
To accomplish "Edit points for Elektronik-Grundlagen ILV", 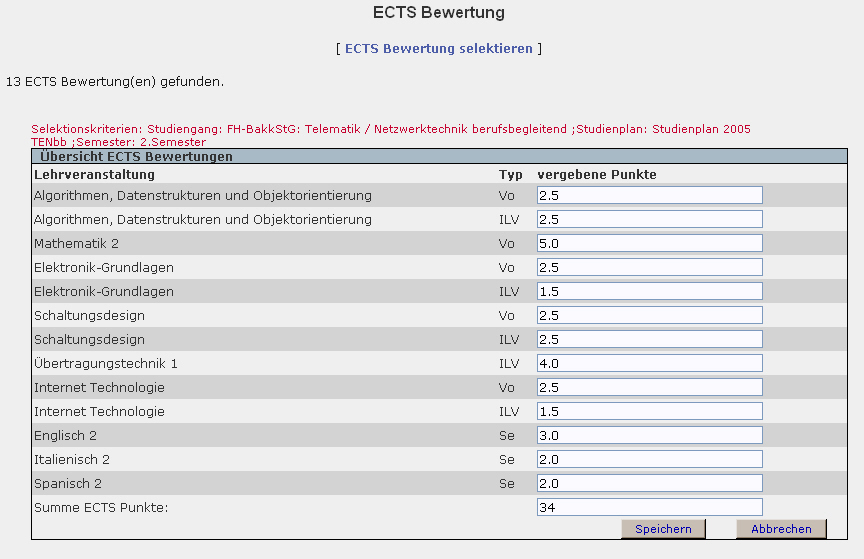I will pos(650,291).
